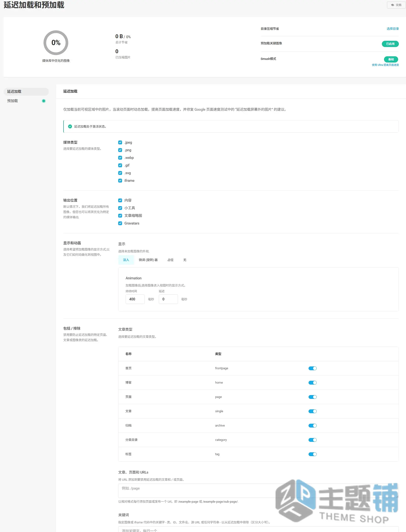Click the 类型 table column header
Viewport: 406px width, 532px height.
(x=218, y=354)
